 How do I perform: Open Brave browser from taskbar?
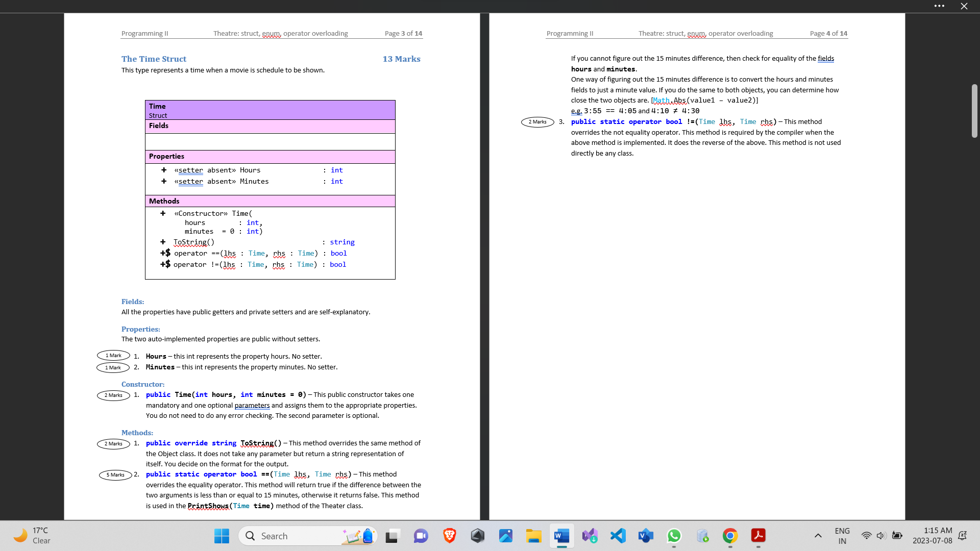click(449, 536)
